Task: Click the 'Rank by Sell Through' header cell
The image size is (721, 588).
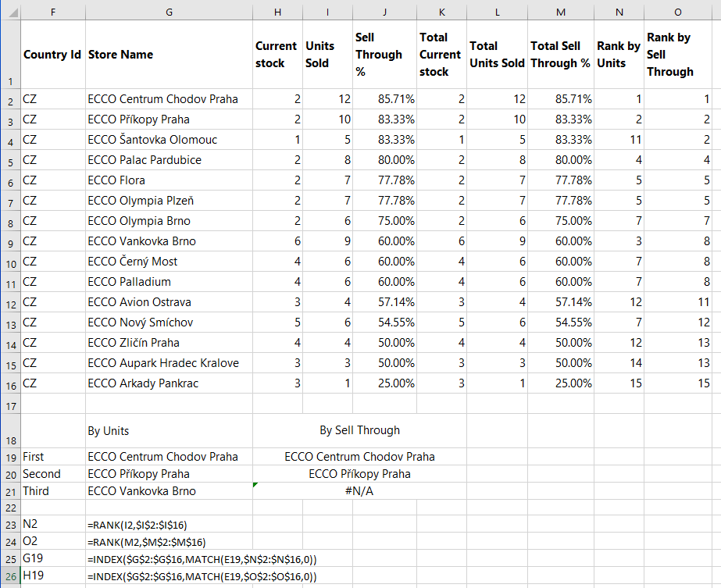Action: click(x=678, y=55)
